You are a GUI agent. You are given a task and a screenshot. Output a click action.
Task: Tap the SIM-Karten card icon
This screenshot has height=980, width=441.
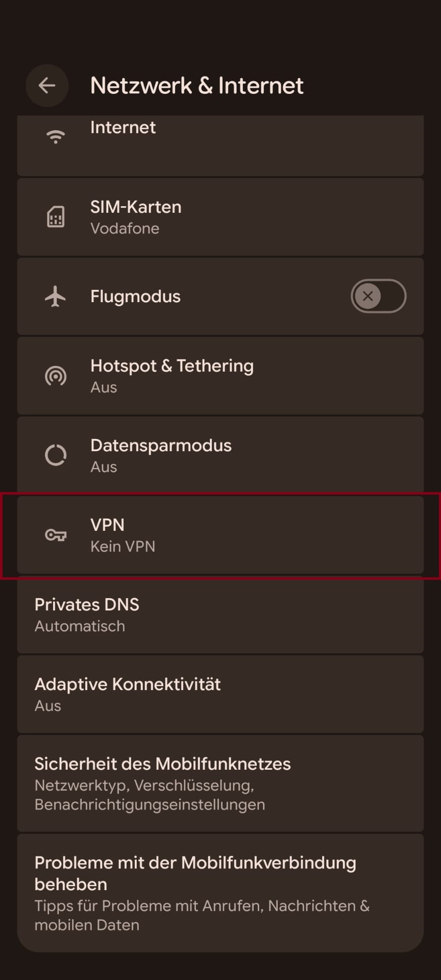(x=55, y=216)
